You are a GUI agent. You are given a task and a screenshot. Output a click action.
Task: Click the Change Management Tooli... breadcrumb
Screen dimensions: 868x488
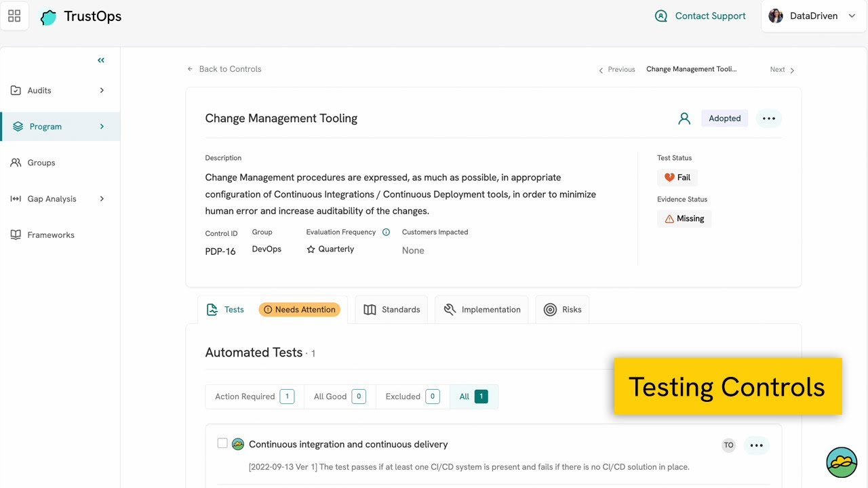(x=691, y=69)
